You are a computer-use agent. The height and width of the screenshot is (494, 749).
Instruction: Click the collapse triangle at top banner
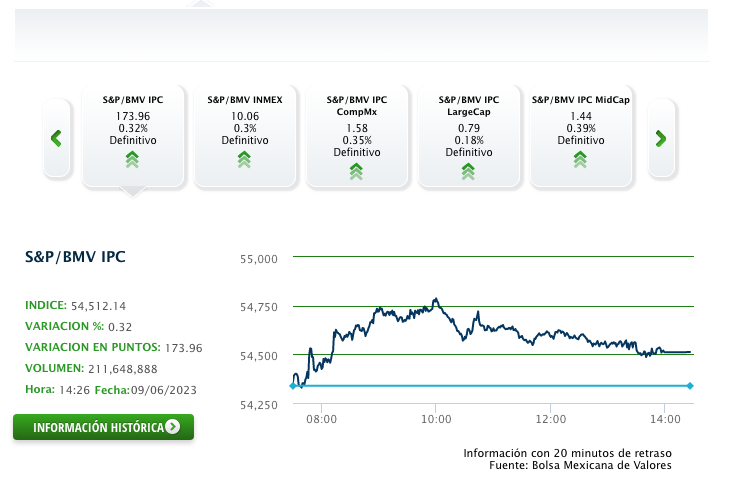[202, 5]
